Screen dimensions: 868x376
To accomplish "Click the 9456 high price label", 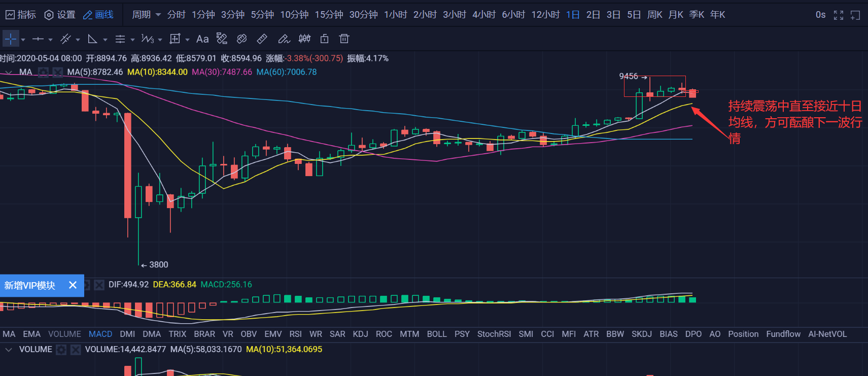I will pos(629,76).
